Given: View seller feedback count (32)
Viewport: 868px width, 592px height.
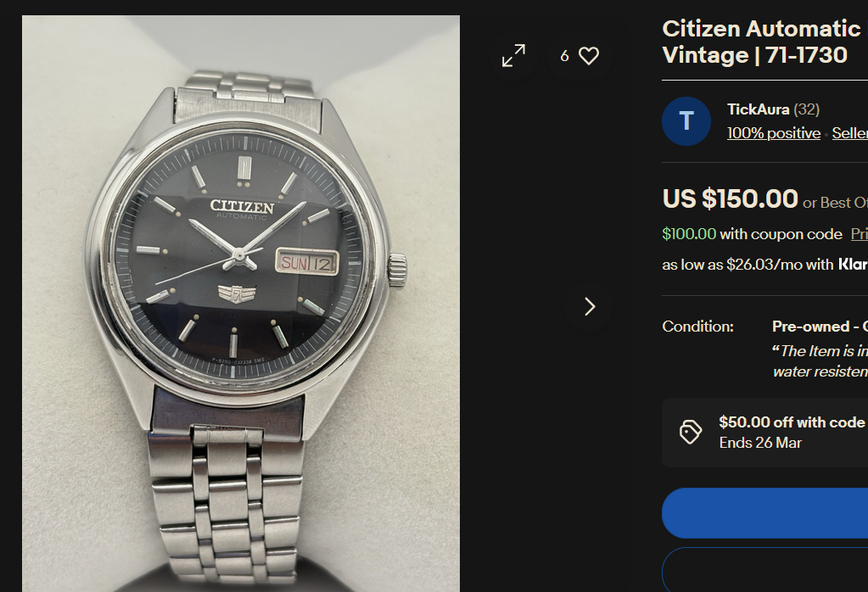Looking at the screenshot, I should 807,109.
